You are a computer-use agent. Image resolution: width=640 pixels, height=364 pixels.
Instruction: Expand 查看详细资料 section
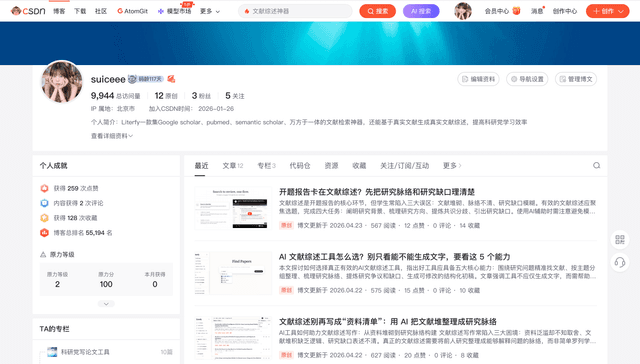tap(112, 136)
